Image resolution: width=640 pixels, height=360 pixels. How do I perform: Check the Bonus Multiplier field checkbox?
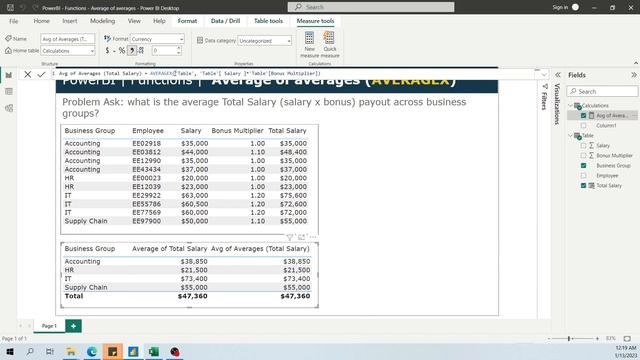pos(583,156)
